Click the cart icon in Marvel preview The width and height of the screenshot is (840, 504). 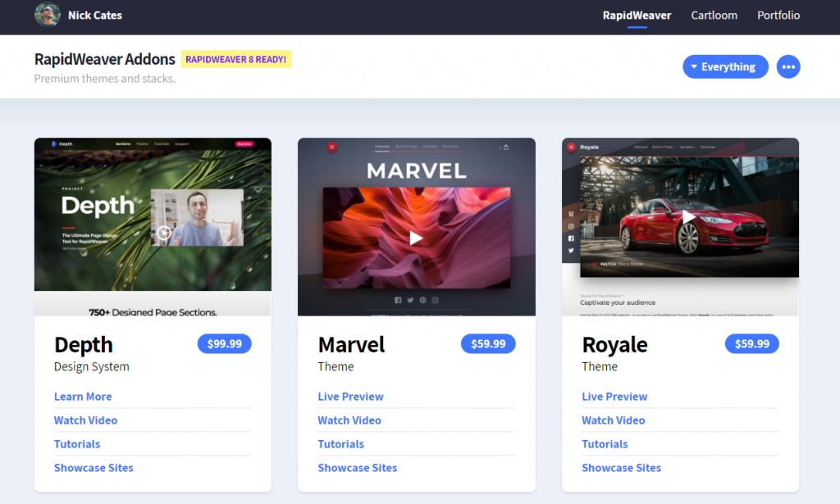(x=506, y=147)
